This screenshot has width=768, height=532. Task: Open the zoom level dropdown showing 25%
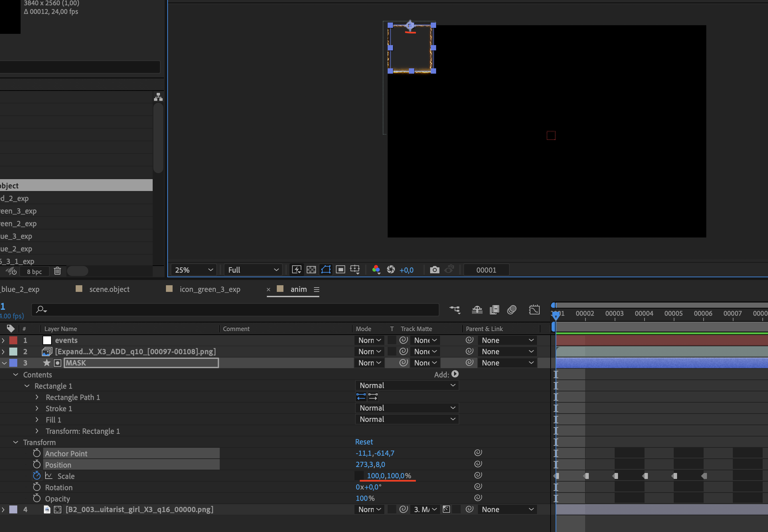pos(193,270)
